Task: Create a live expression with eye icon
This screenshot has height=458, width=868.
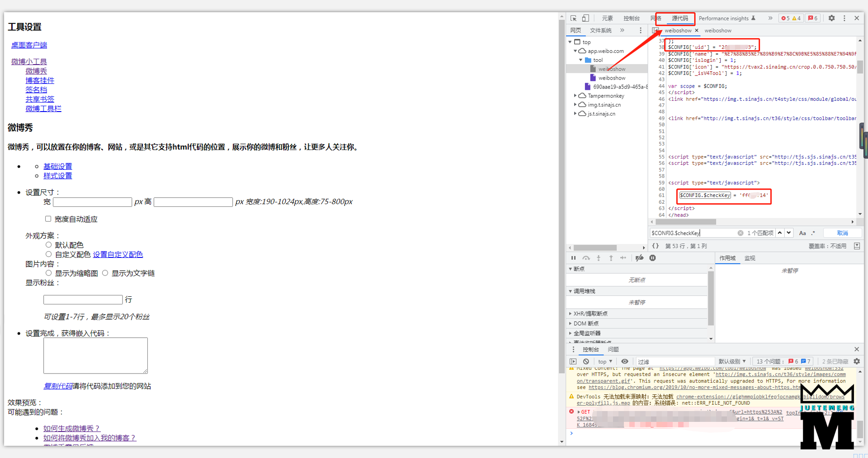Action: click(625, 361)
